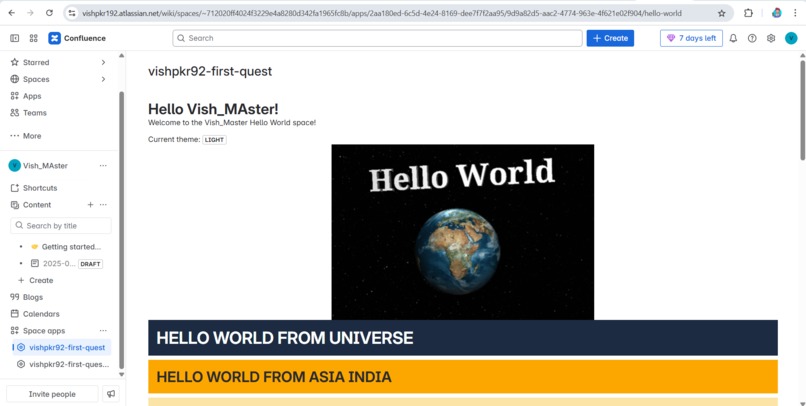This screenshot has height=406, width=806.
Task: Go forward with the browser arrow
Action: tap(30, 13)
